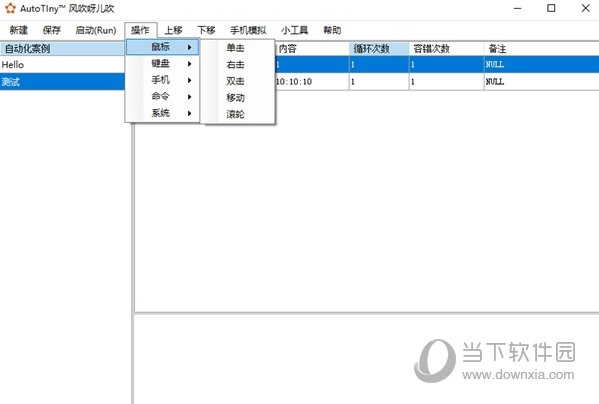Expand the 系统 submenu
Image resolution: width=599 pixels, height=404 pixels.
163,113
